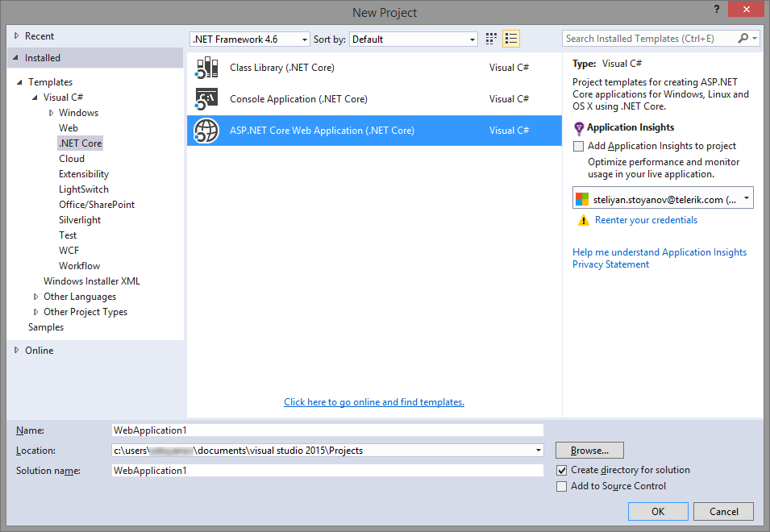Screen dimensions: 770x532
Task: Check Add to Source Control
Action: [561, 486]
